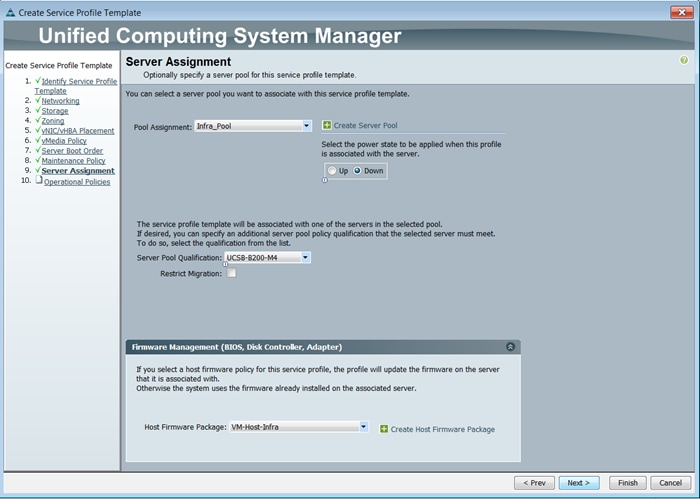Click the green checkmark beside Storage
Viewport: 700px width, 499px height.
click(x=38, y=110)
